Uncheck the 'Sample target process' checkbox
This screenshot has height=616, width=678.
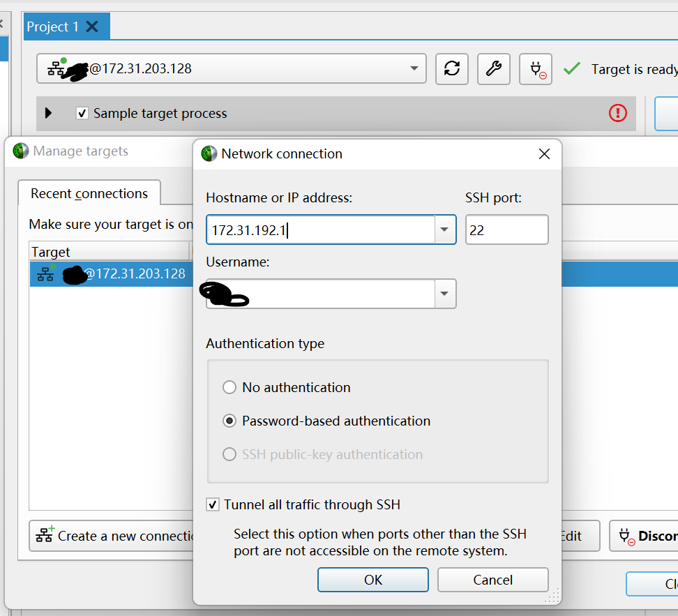(x=80, y=113)
